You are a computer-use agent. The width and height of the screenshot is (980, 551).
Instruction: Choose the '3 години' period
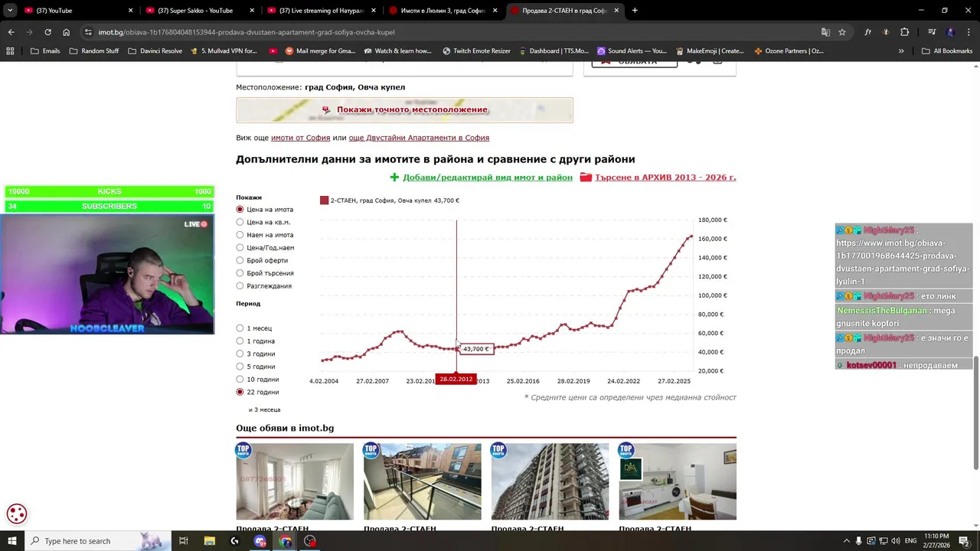coord(240,354)
